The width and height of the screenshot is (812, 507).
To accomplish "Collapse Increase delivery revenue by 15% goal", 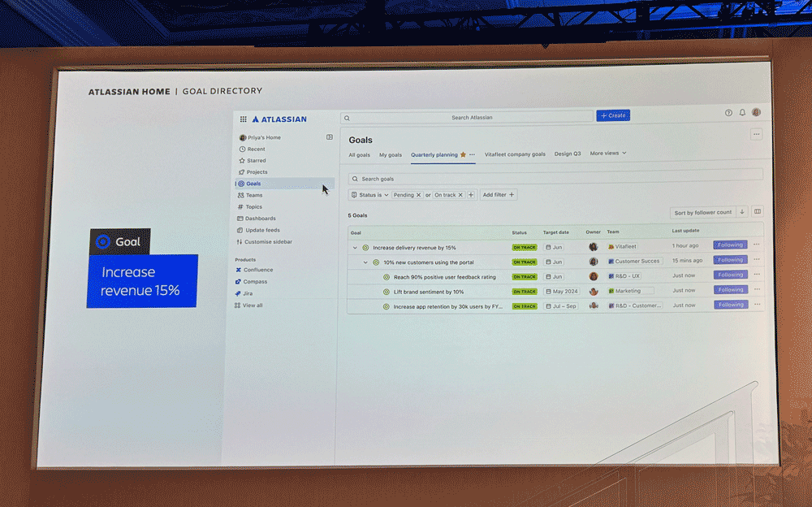I will 355,248.
